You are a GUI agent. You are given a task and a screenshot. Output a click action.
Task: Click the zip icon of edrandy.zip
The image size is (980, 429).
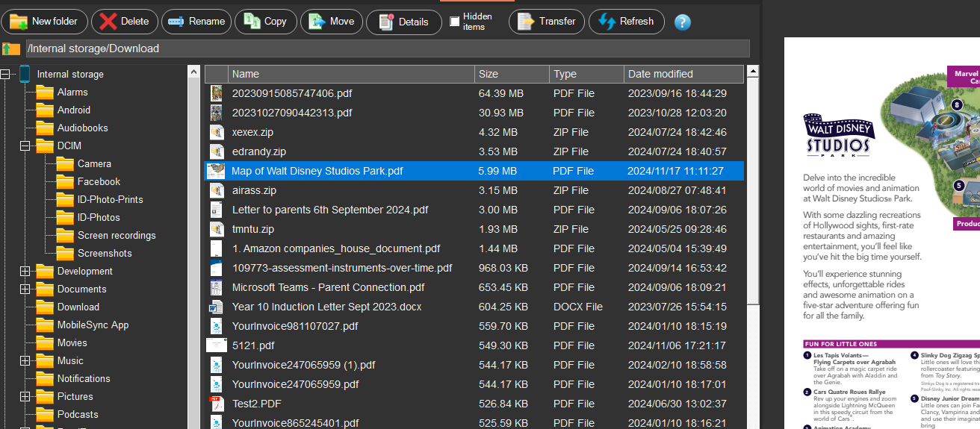point(217,151)
